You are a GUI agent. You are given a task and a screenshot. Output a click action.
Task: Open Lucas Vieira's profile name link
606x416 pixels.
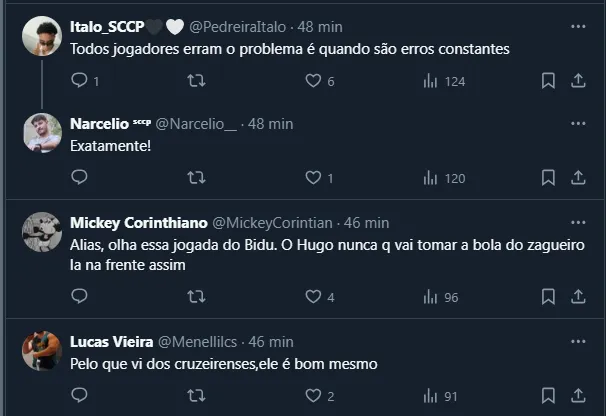(x=109, y=341)
